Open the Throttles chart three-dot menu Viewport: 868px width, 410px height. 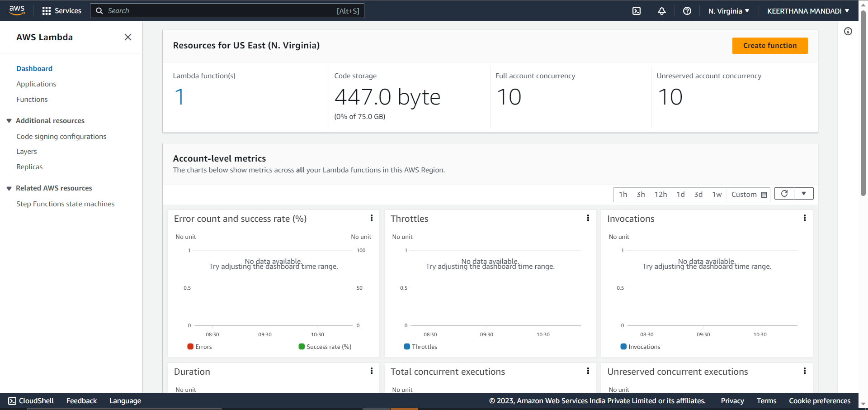pos(588,218)
